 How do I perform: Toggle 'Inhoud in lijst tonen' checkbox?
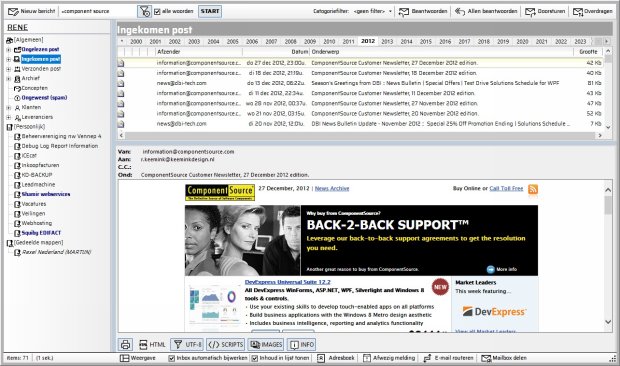pos(255,358)
